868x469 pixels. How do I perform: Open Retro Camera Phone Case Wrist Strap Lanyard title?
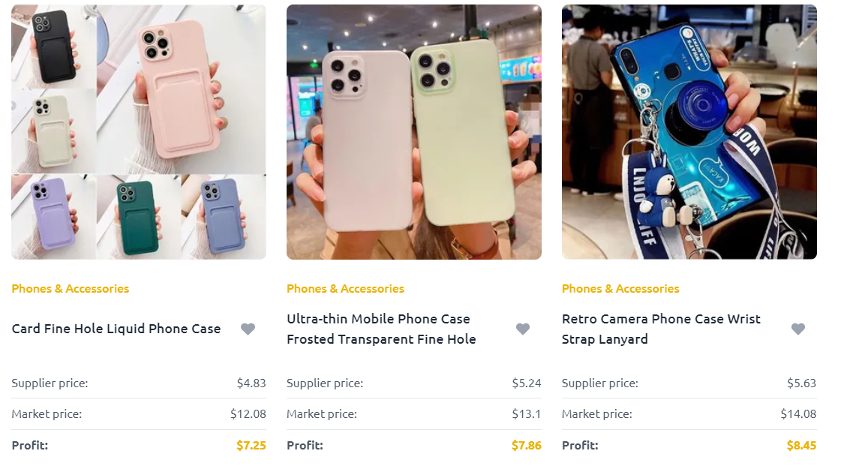pyautogui.click(x=661, y=329)
